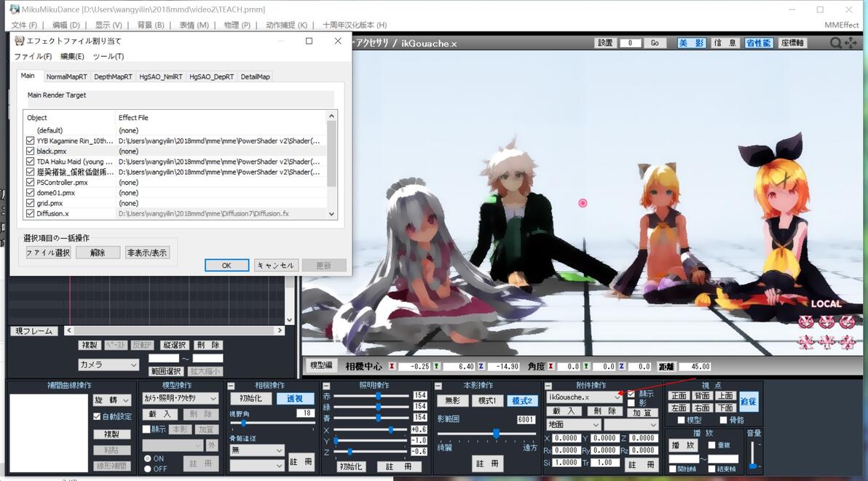Uncheck the black.pmx object checkbox
Screen dimensions: 868x481
pos(31,151)
